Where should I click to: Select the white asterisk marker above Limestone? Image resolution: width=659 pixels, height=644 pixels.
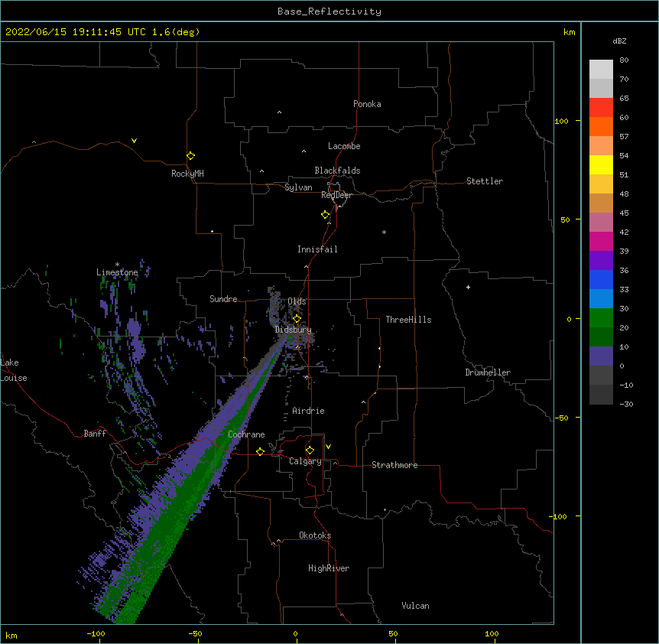117,265
